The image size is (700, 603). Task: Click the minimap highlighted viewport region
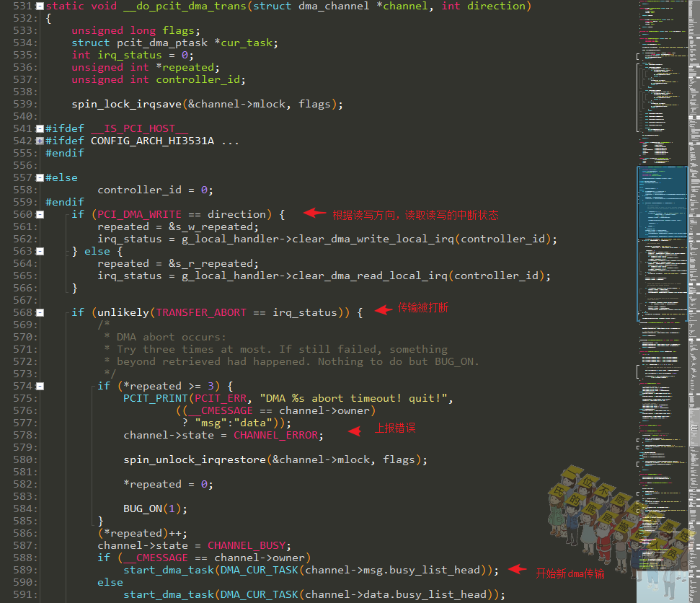[x=662, y=203]
